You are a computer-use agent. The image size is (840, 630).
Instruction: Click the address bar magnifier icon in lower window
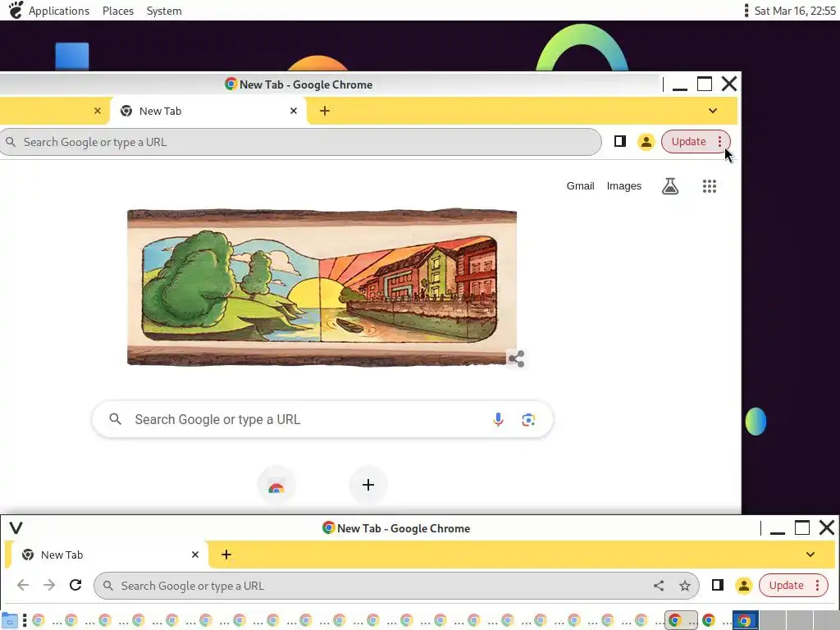pyautogui.click(x=107, y=586)
